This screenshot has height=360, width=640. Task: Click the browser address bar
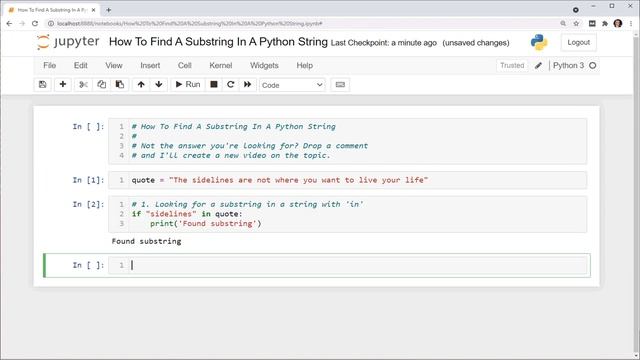[302, 24]
